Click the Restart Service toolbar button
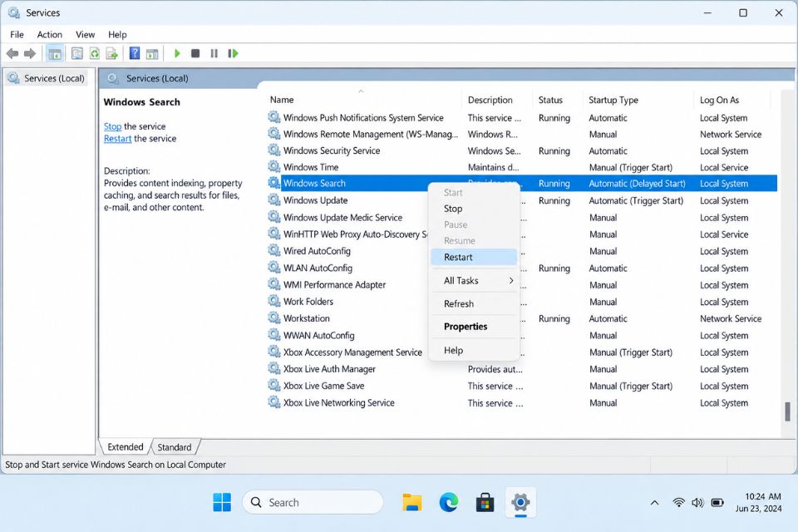Viewport: 798px width, 532px height. pyautogui.click(x=233, y=53)
